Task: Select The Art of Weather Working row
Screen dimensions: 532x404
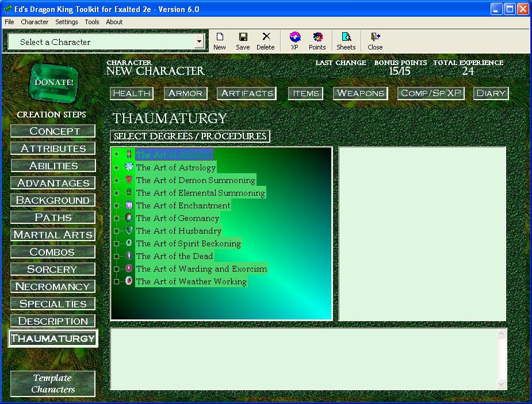Action: click(192, 281)
